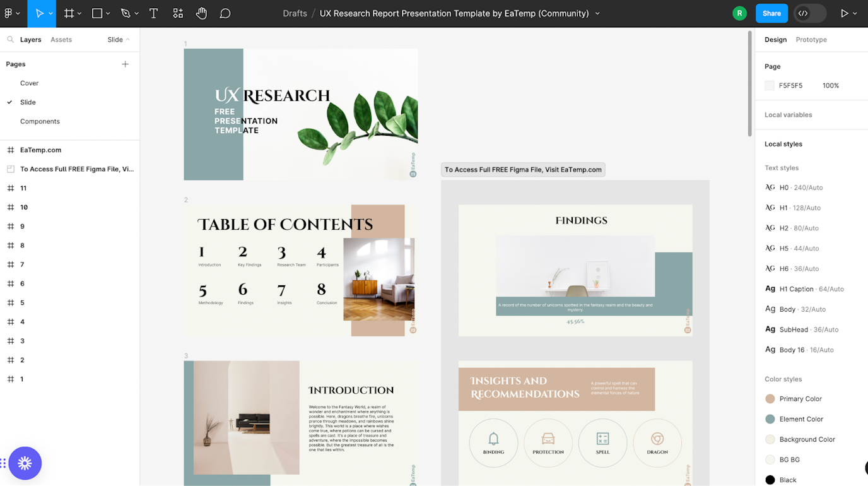Switch to the Prototype tab
The height and width of the screenshot is (486, 868).
tap(811, 39)
